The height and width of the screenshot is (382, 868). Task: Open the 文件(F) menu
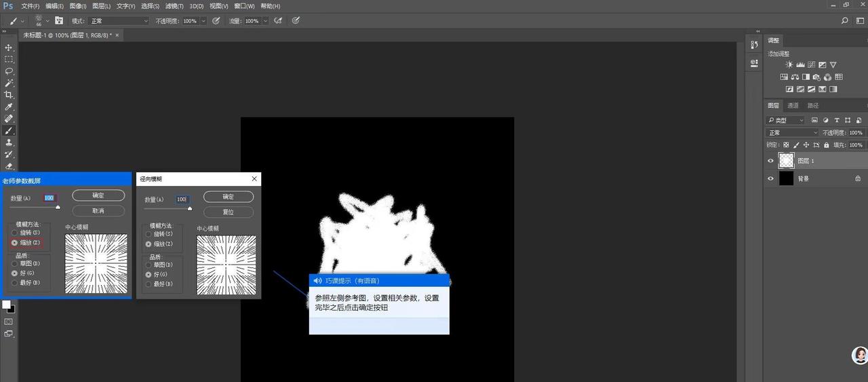pyautogui.click(x=31, y=6)
